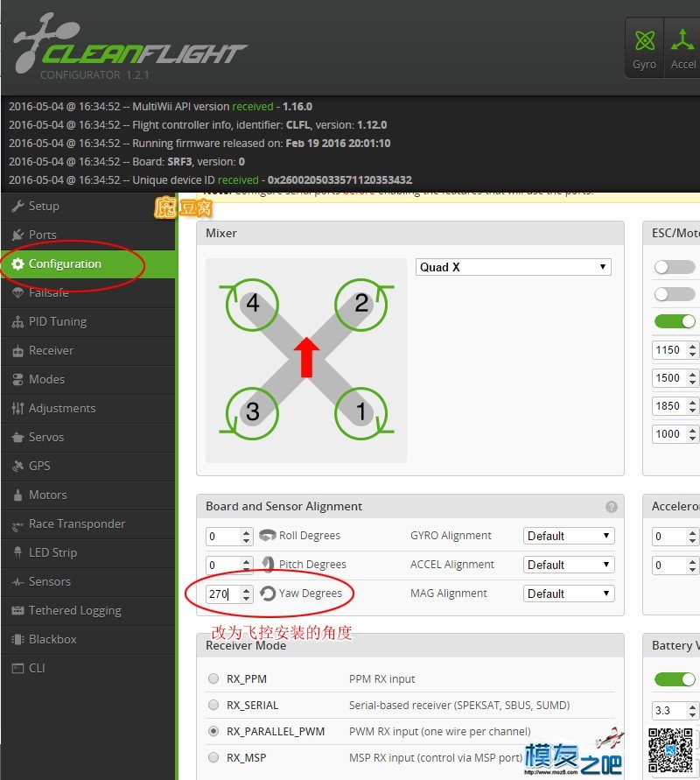Go to the Adjustments tab
The height and width of the screenshot is (780, 700).
88,409
